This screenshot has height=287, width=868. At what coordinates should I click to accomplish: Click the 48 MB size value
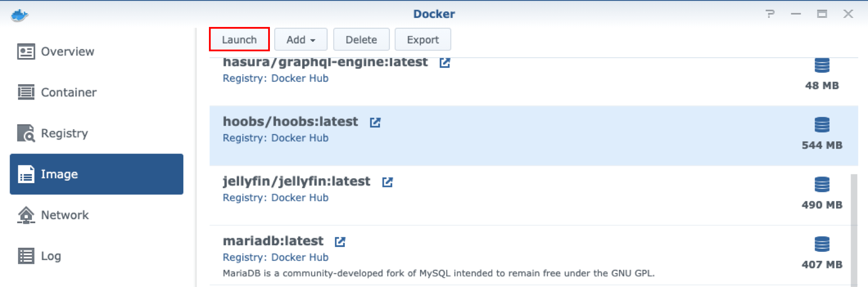822,86
